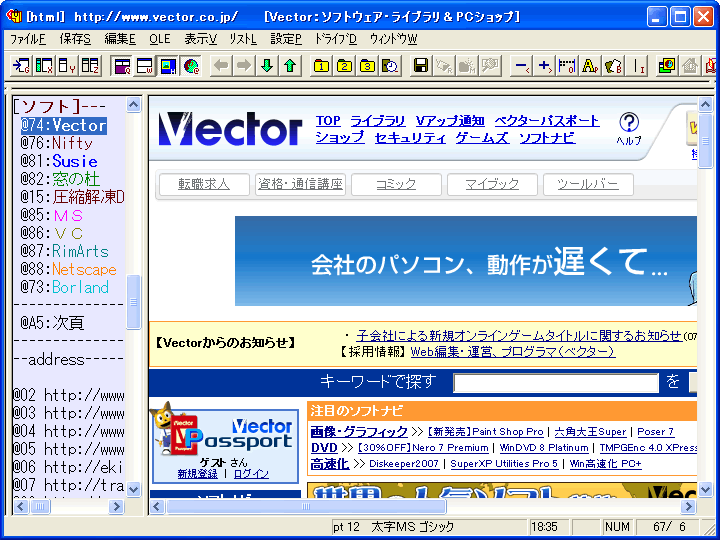The height and width of the screenshot is (540, 720).
Task: Click the I vertical line toolbar icon
Action: (x=638, y=66)
